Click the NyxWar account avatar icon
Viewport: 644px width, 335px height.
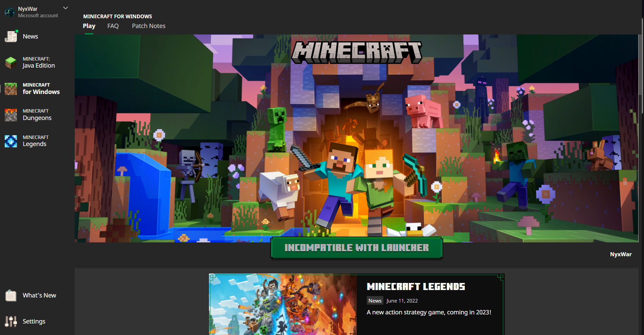click(x=9, y=12)
